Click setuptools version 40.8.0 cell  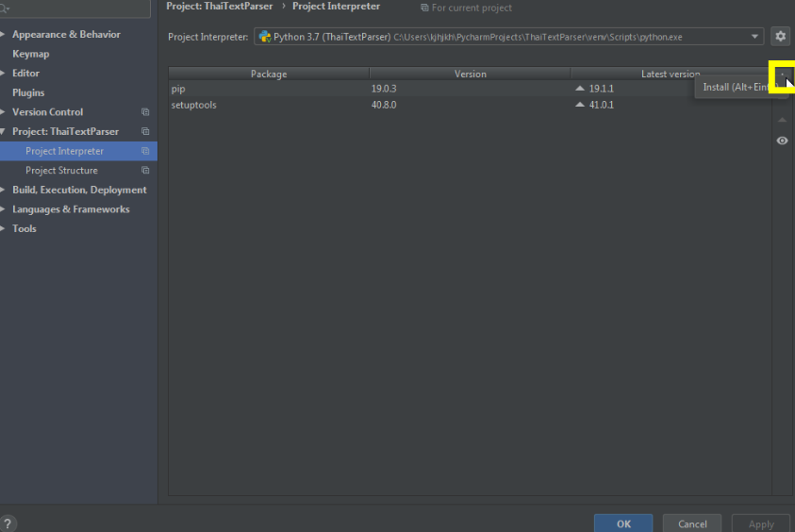tap(384, 105)
